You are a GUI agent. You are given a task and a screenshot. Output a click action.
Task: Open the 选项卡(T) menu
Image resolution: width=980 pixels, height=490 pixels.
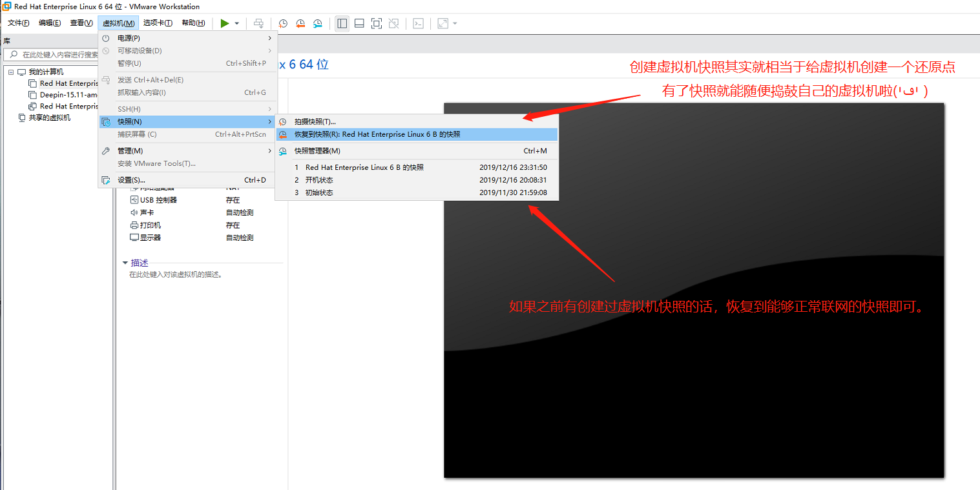pos(158,23)
